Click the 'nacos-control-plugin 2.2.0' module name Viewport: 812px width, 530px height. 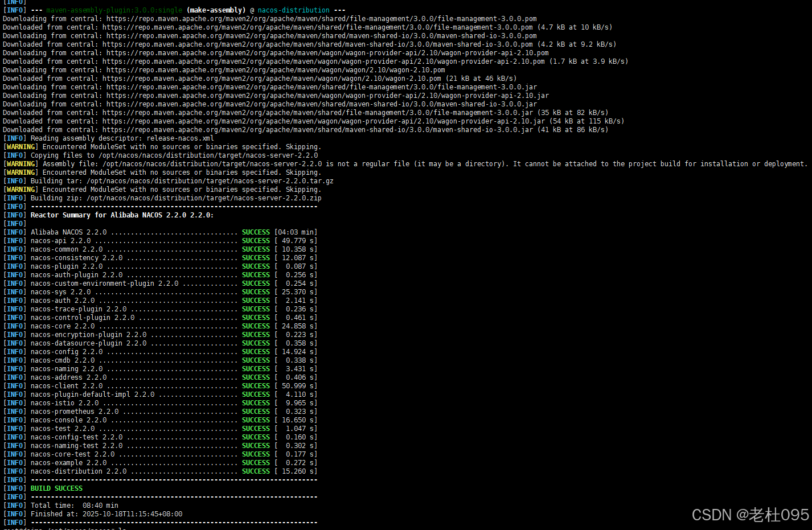point(83,318)
